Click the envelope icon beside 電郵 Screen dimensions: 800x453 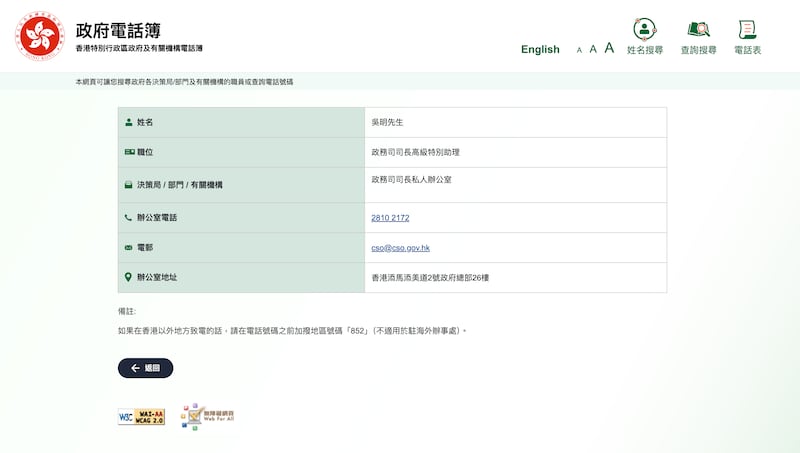click(128, 247)
